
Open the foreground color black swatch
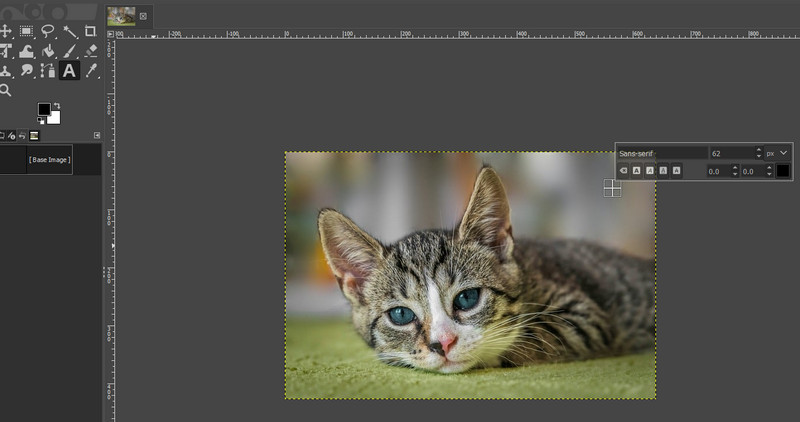[44, 109]
